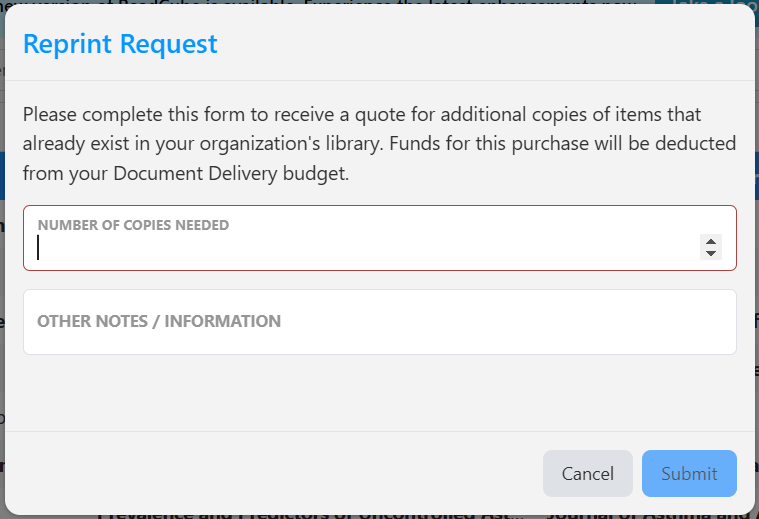Click the form instructions paragraph text
Viewport: 759px width, 519px height.
coord(379,143)
